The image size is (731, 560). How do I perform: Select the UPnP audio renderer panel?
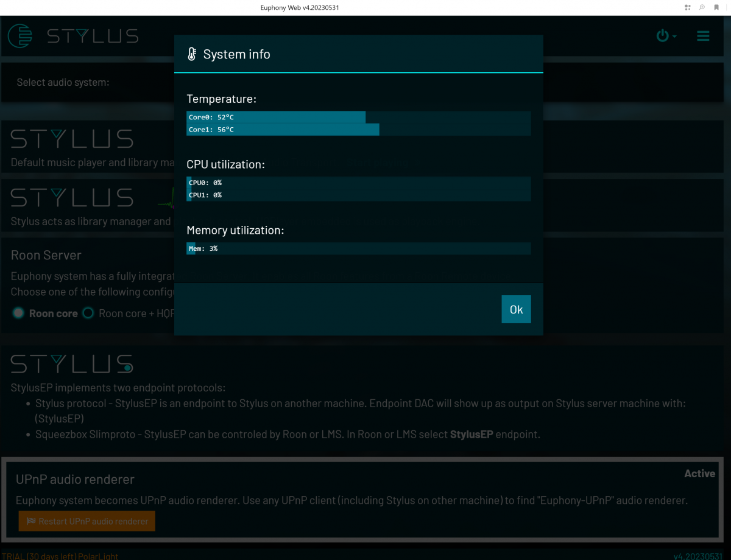click(362, 499)
